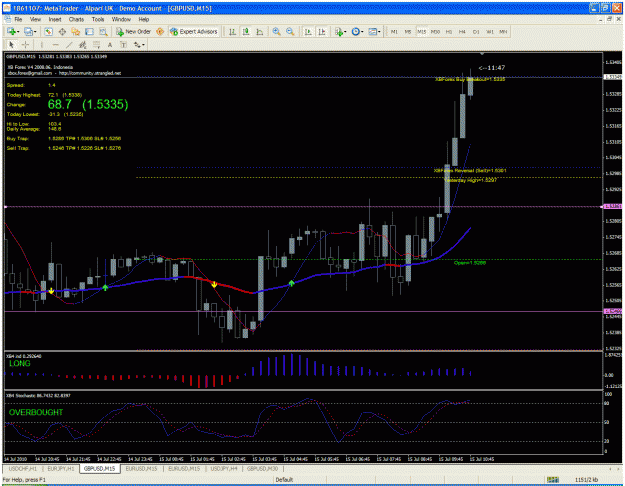Select the M30 timeframe

pos(435,31)
